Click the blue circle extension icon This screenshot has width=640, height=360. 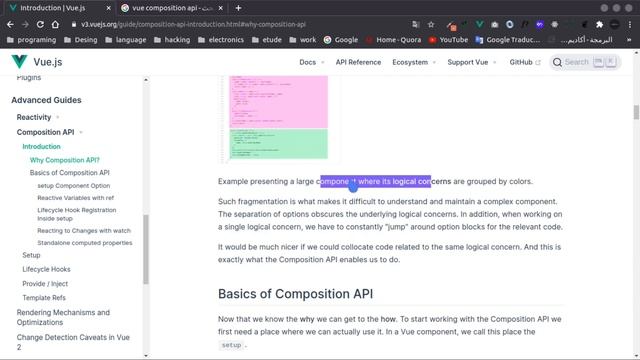pos(510,24)
